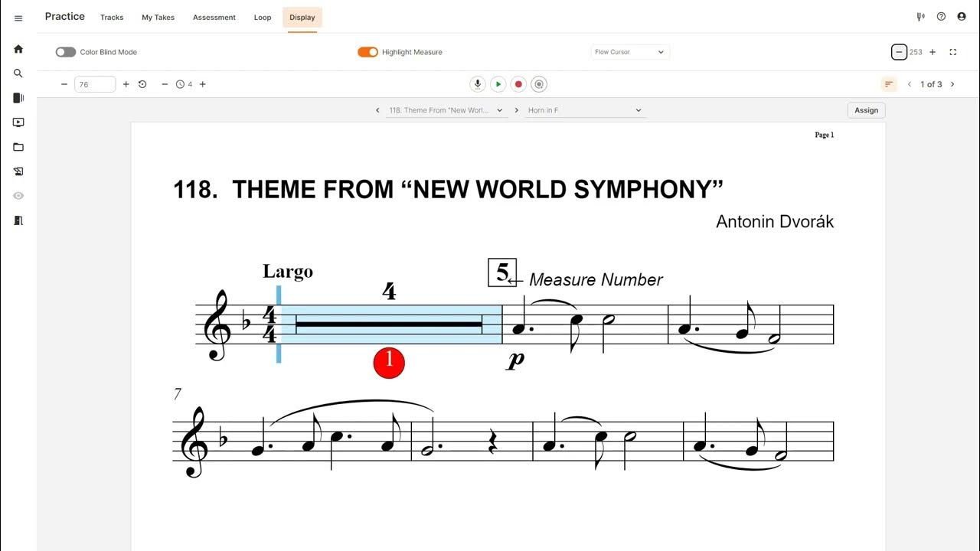
Task: Select the Display tab
Action: coord(302,18)
